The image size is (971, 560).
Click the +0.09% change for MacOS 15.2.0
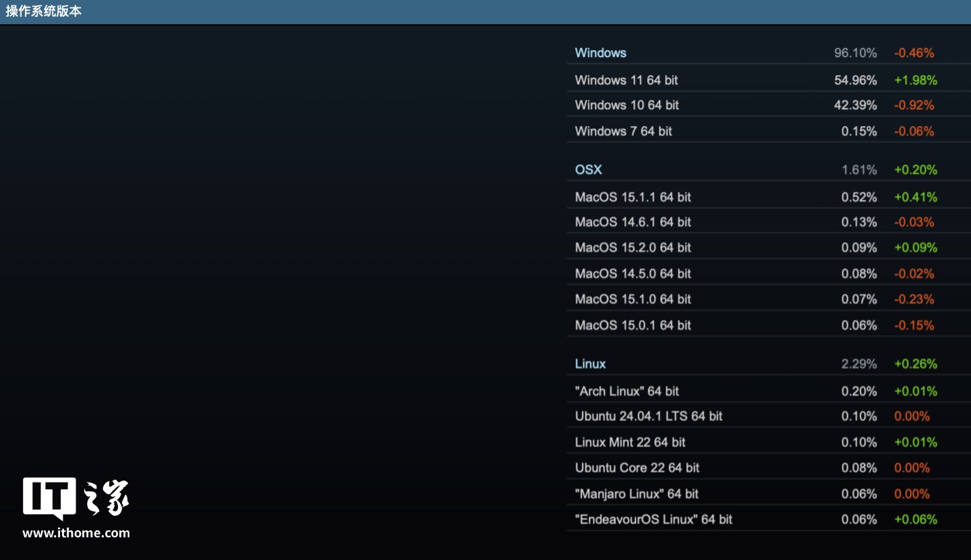click(x=916, y=248)
